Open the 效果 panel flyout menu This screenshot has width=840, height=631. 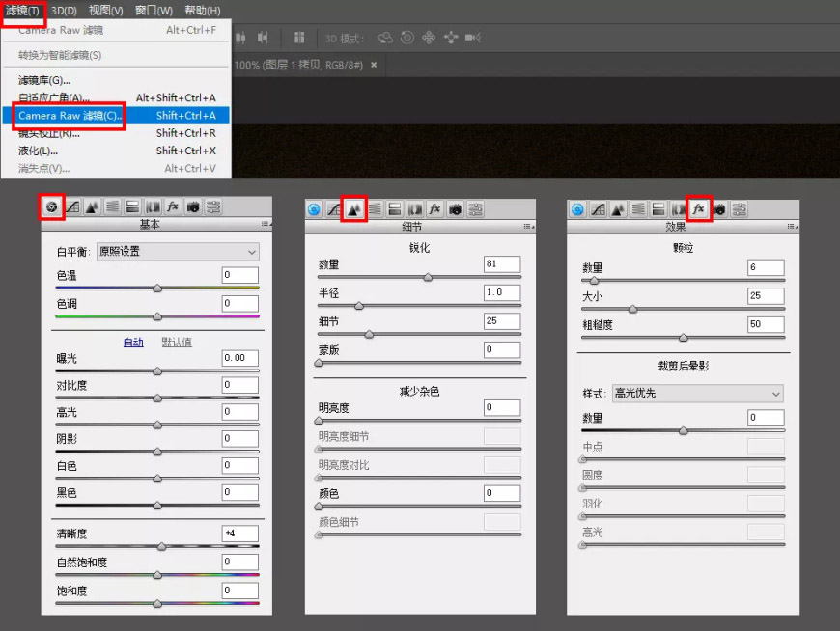click(793, 227)
